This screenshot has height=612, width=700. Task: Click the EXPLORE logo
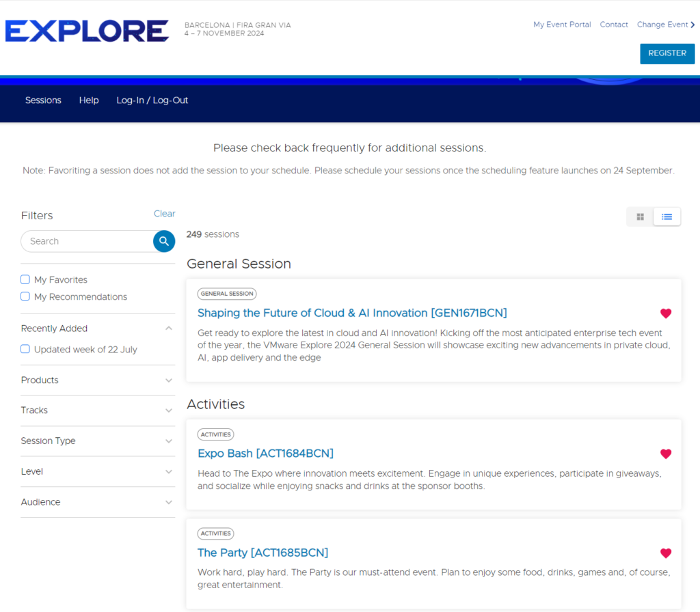pyautogui.click(x=87, y=31)
